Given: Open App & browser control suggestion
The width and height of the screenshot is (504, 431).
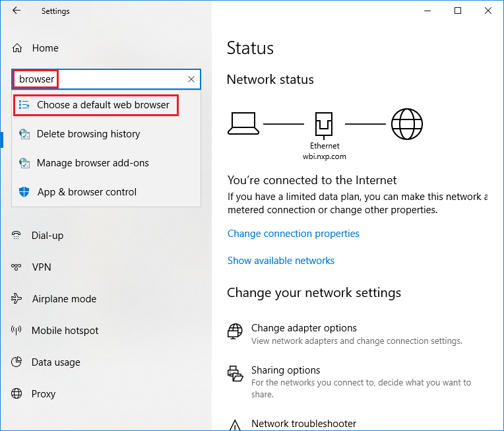Looking at the screenshot, I should [86, 192].
